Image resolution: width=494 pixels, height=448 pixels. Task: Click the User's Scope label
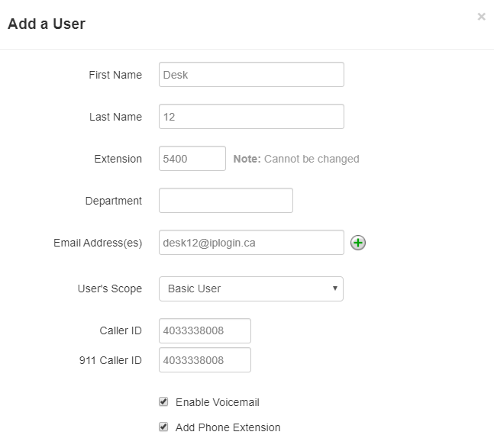(110, 288)
